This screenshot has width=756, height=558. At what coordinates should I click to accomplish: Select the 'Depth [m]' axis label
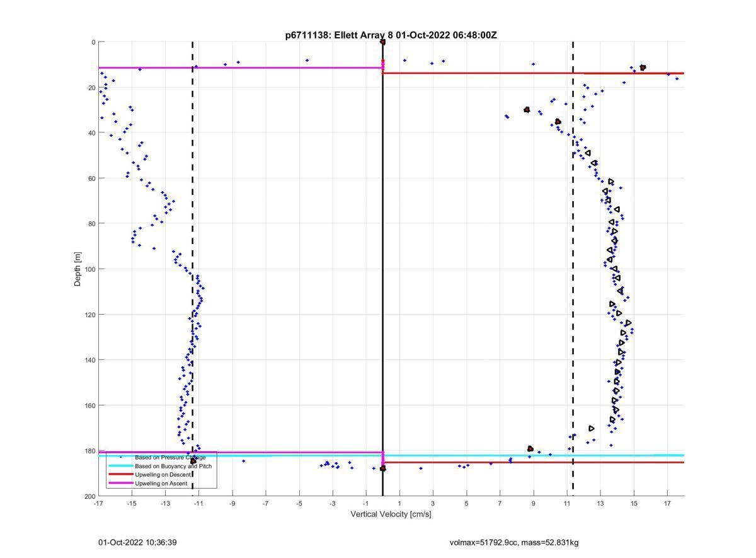click(78, 269)
